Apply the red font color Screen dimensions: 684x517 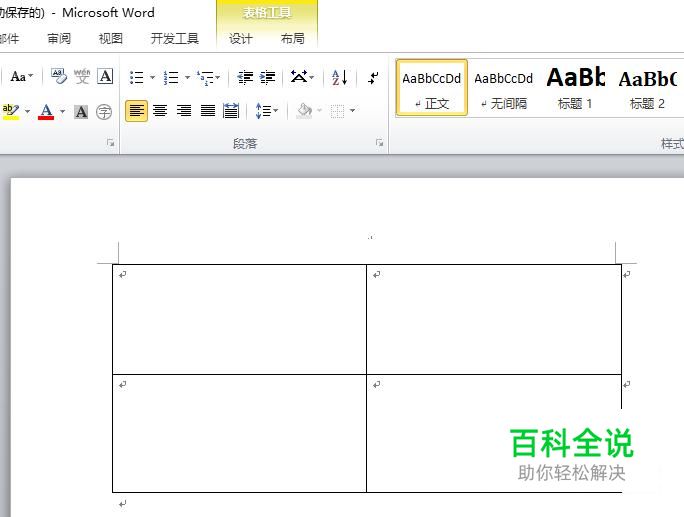(x=46, y=111)
